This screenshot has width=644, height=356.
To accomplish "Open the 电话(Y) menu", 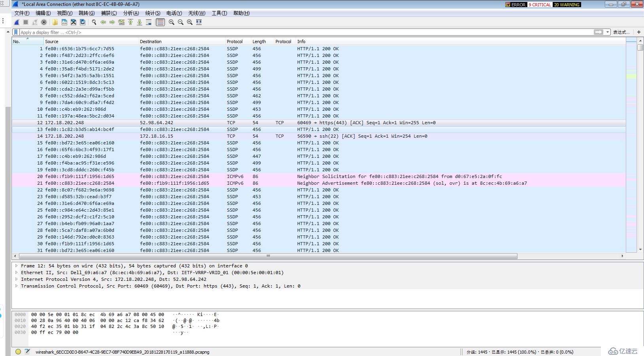I will coord(174,13).
